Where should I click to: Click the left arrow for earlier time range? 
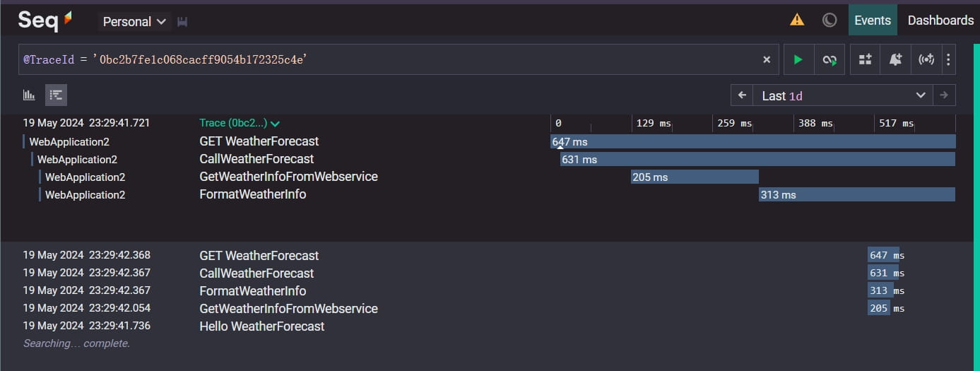(742, 95)
